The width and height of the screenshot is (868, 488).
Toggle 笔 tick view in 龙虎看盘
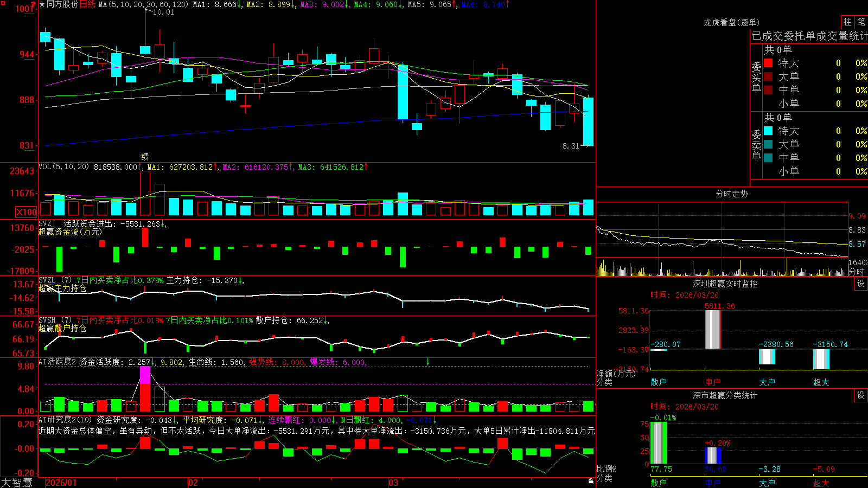click(x=861, y=22)
